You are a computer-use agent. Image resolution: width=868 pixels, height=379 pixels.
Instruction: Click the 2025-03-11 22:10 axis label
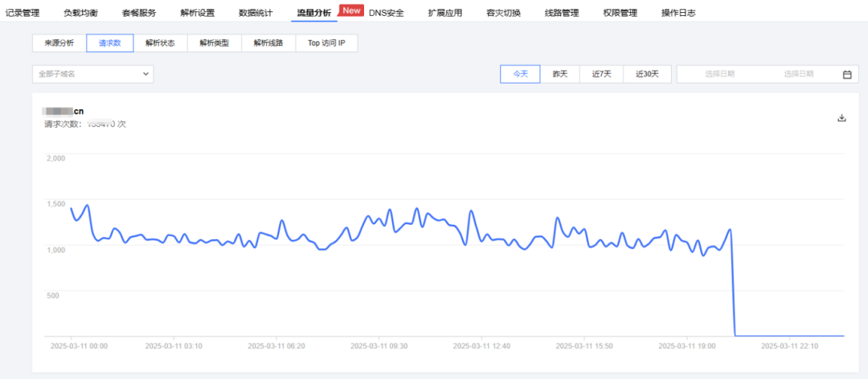[x=791, y=346]
